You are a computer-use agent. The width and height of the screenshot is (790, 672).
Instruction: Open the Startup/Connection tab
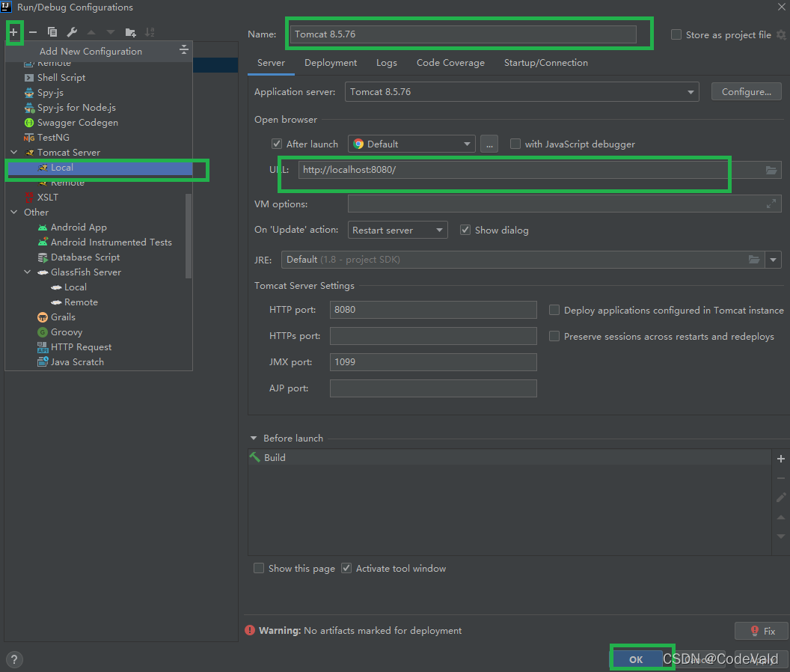click(545, 63)
